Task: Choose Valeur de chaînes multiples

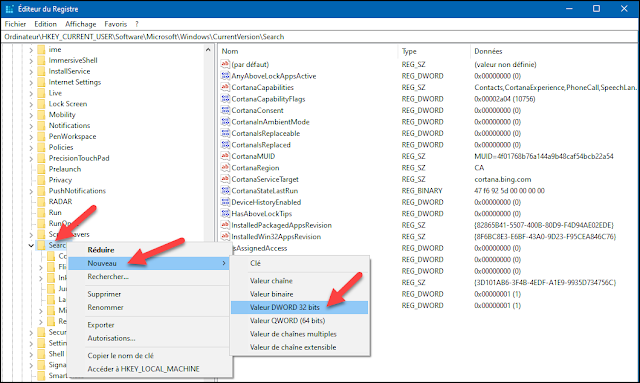Action: point(300,334)
